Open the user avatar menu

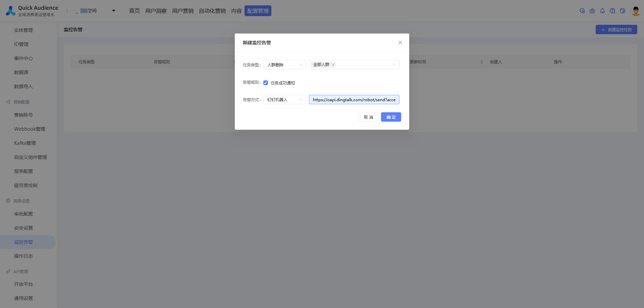click(636, 11)
